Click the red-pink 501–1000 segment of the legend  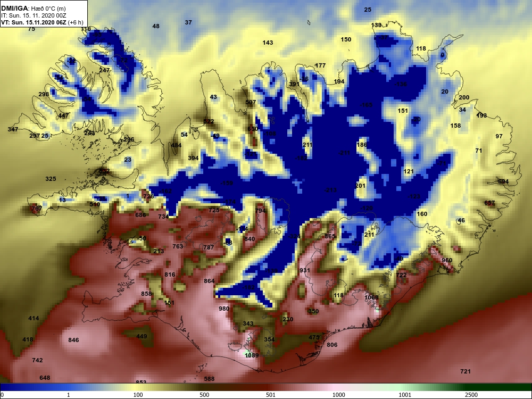click(x=305, y=387)
